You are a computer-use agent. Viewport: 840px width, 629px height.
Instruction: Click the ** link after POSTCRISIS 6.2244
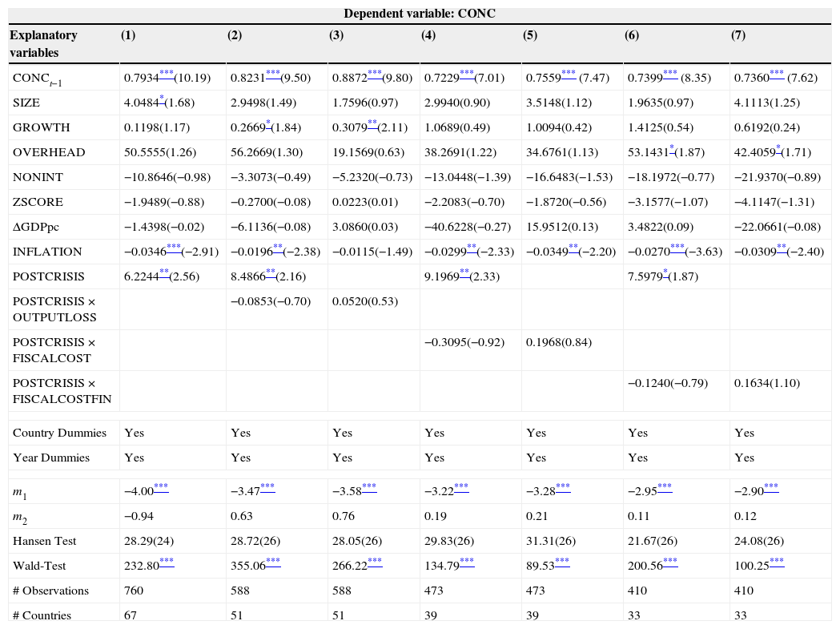(163, 272)
